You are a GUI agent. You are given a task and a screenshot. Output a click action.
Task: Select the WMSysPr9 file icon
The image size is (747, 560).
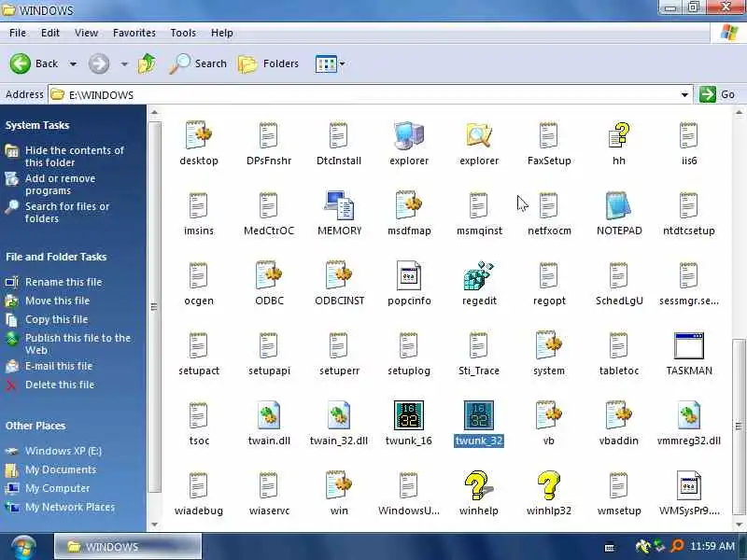pyautogui.click(x=689, y=485)
